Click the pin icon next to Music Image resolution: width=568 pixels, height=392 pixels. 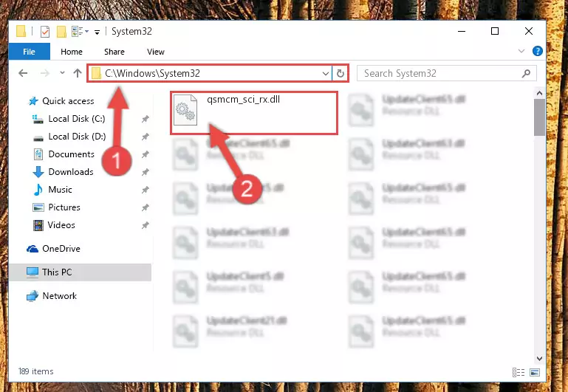coord(145,190)
